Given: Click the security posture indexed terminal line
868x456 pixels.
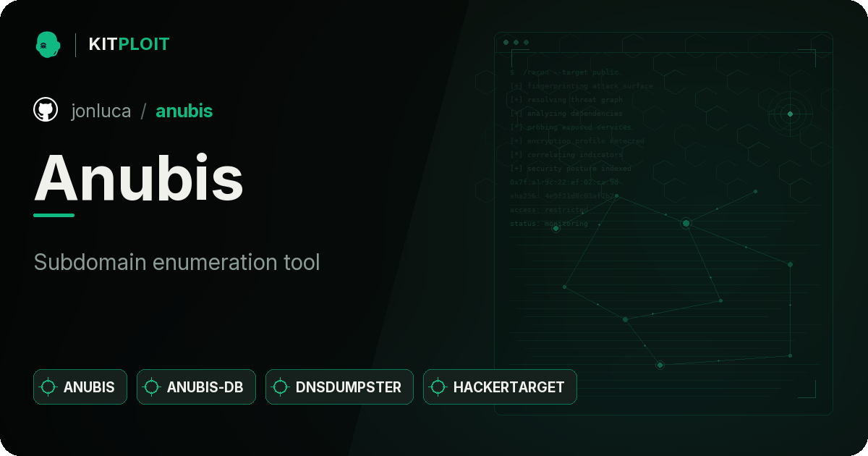Looking at the screenshot, I should (x=571, y=169).
